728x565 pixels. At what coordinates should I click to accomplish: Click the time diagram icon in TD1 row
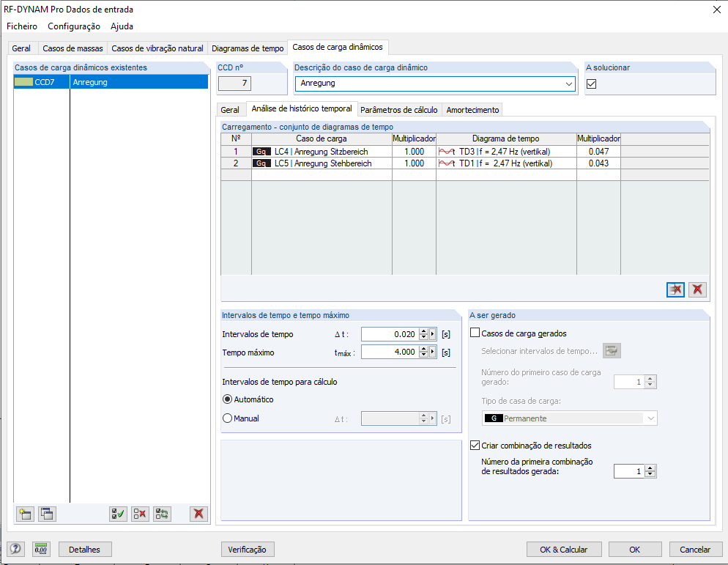pyautogui.click(x=447, y=163)
